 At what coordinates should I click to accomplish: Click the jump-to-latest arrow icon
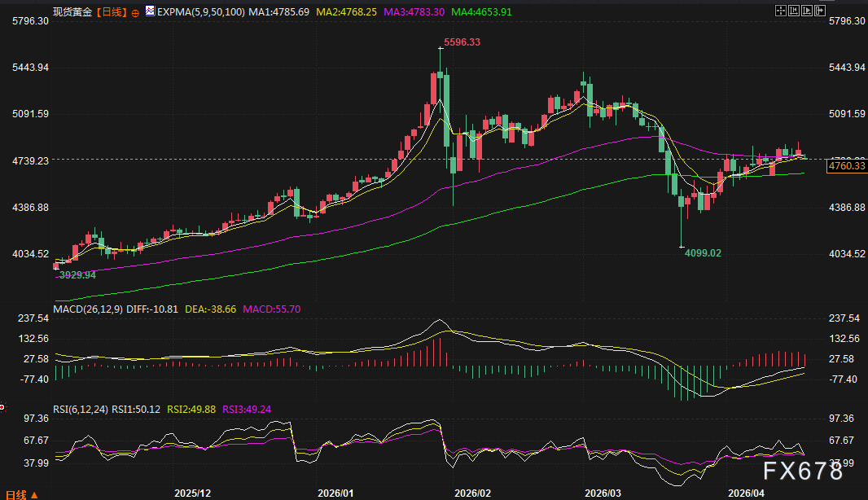point(819,11)
